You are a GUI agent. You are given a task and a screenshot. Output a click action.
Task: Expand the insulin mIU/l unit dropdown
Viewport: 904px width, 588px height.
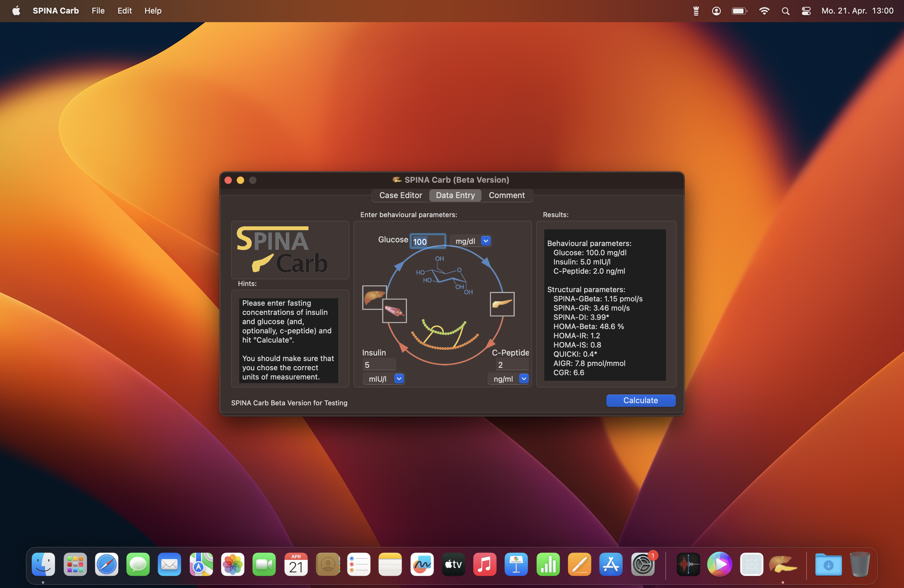click(x=399, y=379)
